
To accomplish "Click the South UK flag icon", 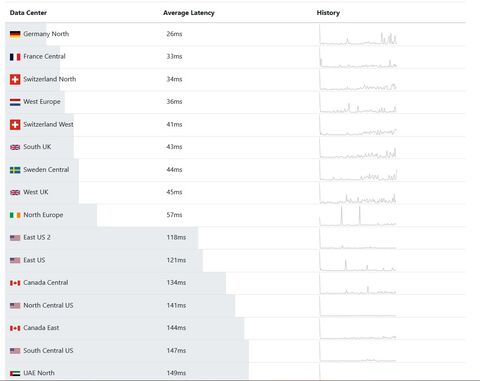I will coord(15,147).
